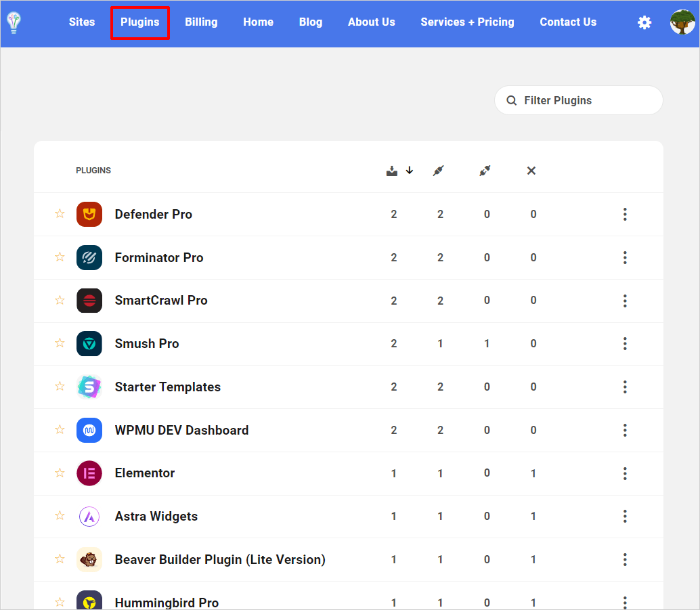Click the Starter Templates plugin logo

point(89,387)
